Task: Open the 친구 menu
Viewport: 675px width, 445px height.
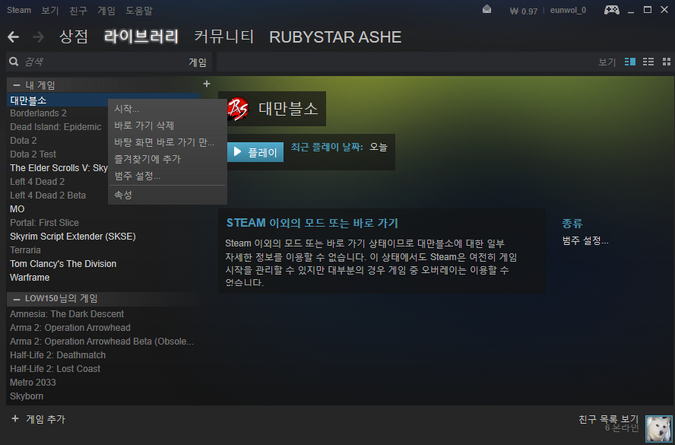Action: tap(78, 10)
